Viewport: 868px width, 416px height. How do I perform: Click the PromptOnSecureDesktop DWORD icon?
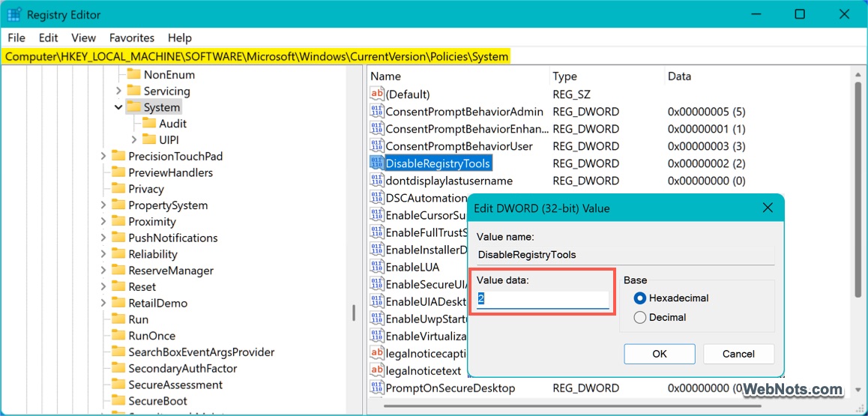click(x=377, y=388)
